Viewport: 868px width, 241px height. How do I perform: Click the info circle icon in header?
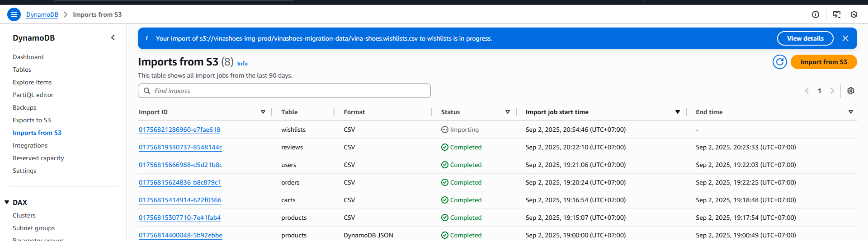tap(815, 14)
